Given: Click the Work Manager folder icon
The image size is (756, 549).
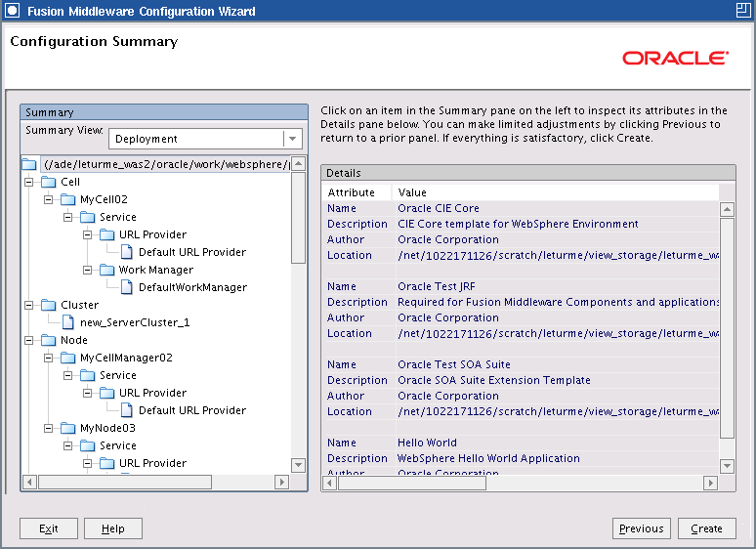Looking at the screenshot, I should 106,270.
